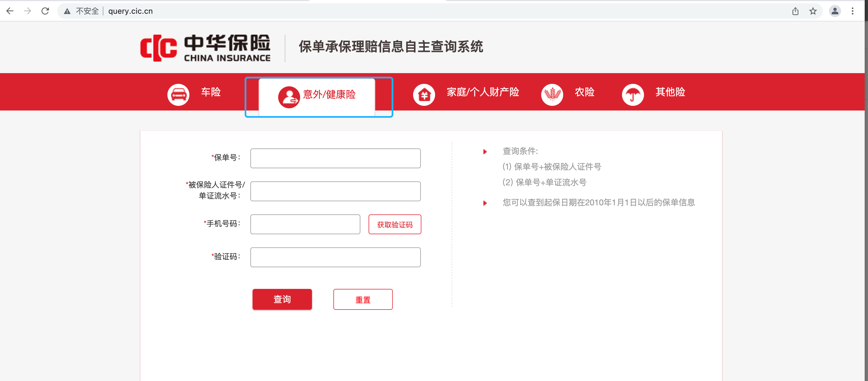The height and width of the screenshot is (381, 868).
Task: Click the browser forward arrow
Action: tap(28, 11)
